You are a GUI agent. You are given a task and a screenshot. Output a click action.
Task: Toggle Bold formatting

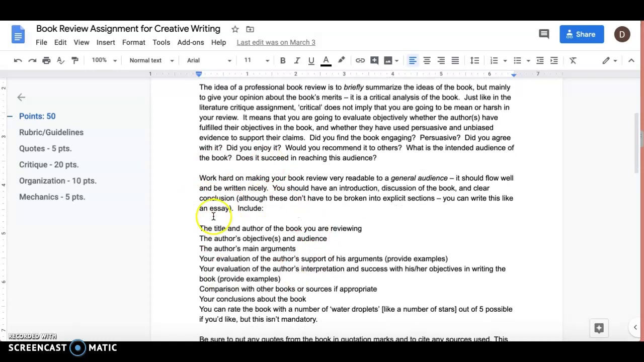tap(283, 60)
